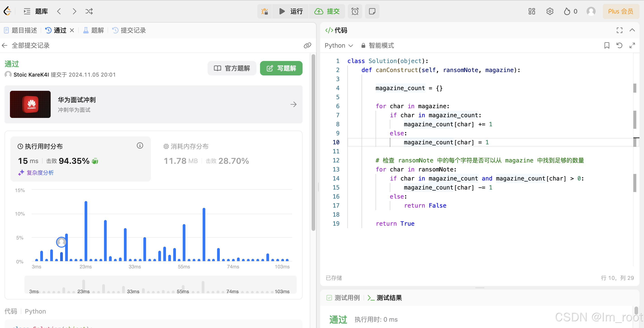Switch to 题解 tab

[x=93, y=30]
